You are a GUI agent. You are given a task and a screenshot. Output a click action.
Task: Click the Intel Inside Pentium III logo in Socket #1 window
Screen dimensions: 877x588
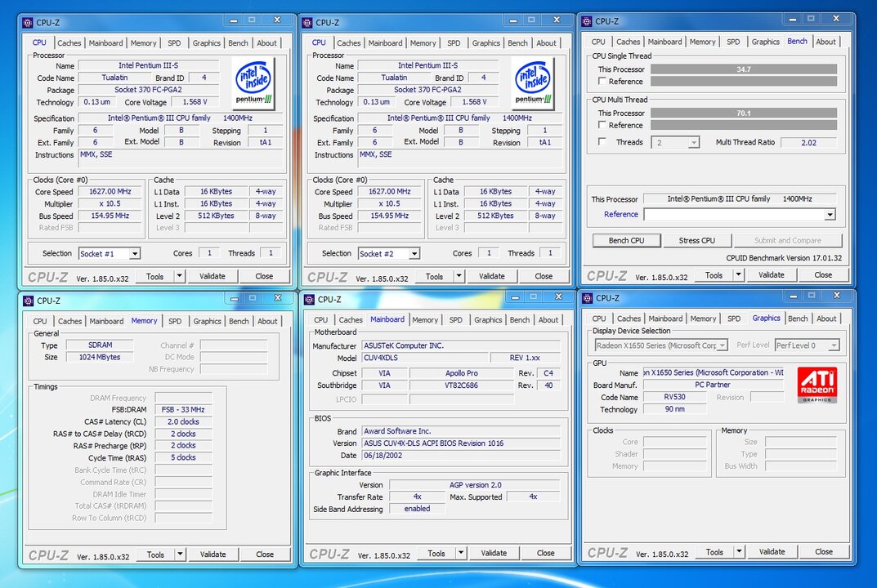(x=253, y=83)
